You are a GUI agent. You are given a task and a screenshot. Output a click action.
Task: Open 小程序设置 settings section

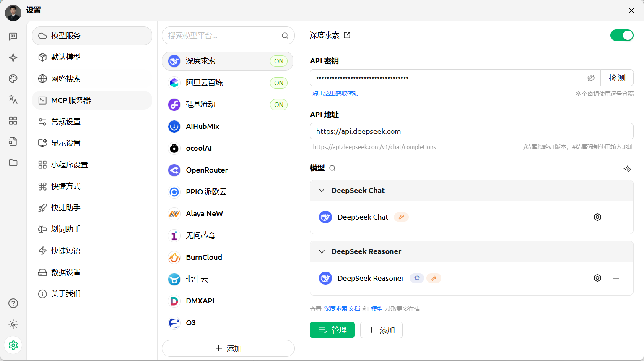click(92, 165)
